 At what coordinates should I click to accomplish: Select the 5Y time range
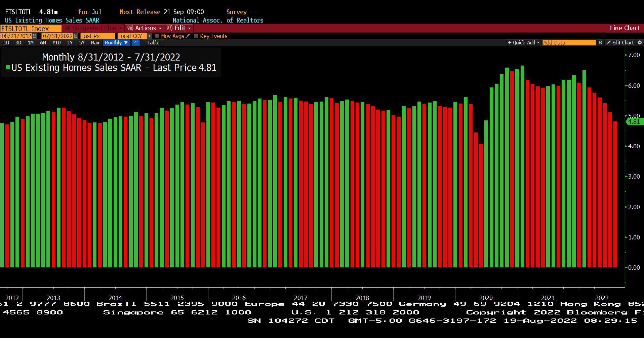pos(82,43)
